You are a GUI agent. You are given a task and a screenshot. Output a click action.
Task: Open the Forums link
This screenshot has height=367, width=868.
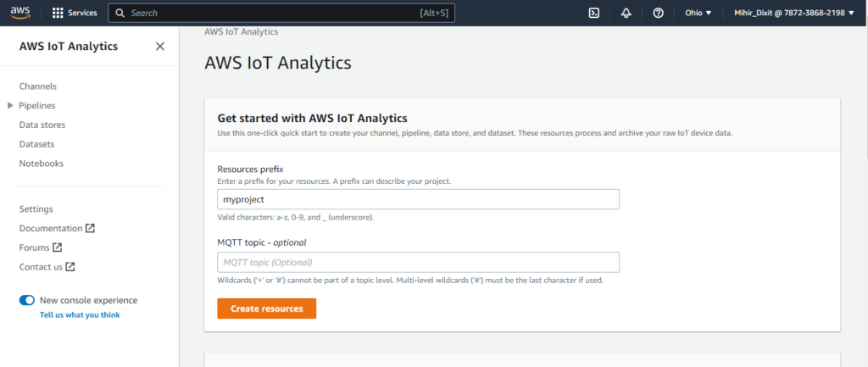34,247
